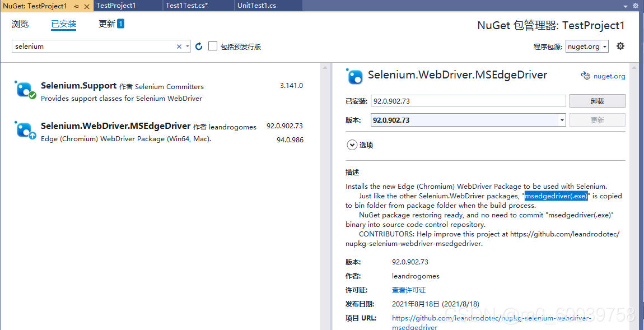Click the globe icon beside nuget.org link
644x330 pixels.
coord(585,76)
